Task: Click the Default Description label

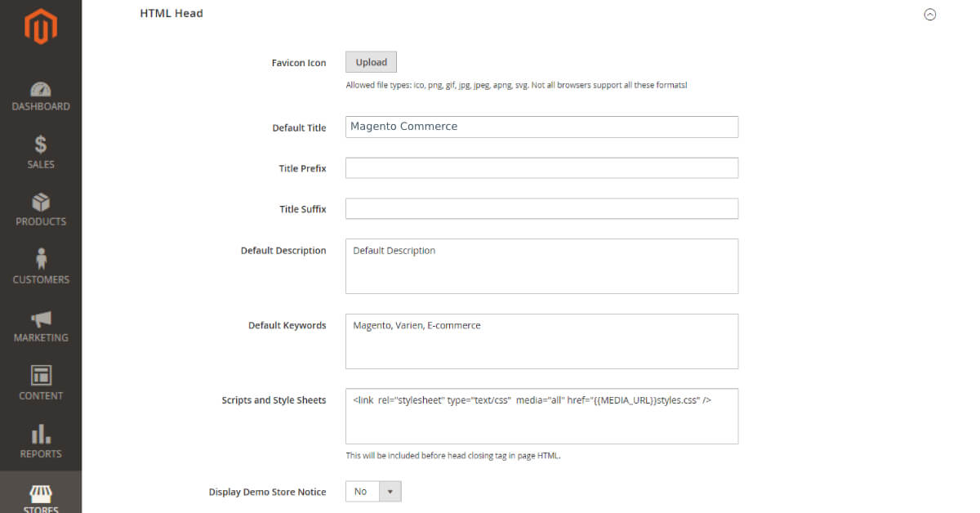Action: (x=283, y=250)
